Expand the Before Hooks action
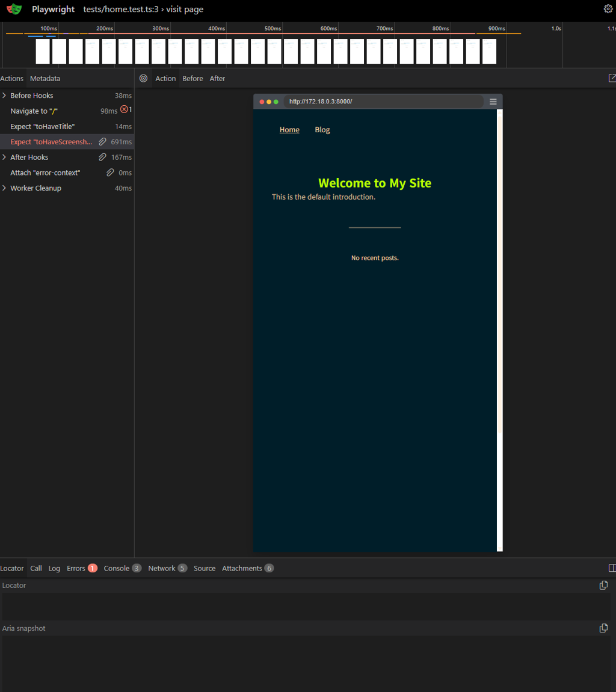 [4, 96]
